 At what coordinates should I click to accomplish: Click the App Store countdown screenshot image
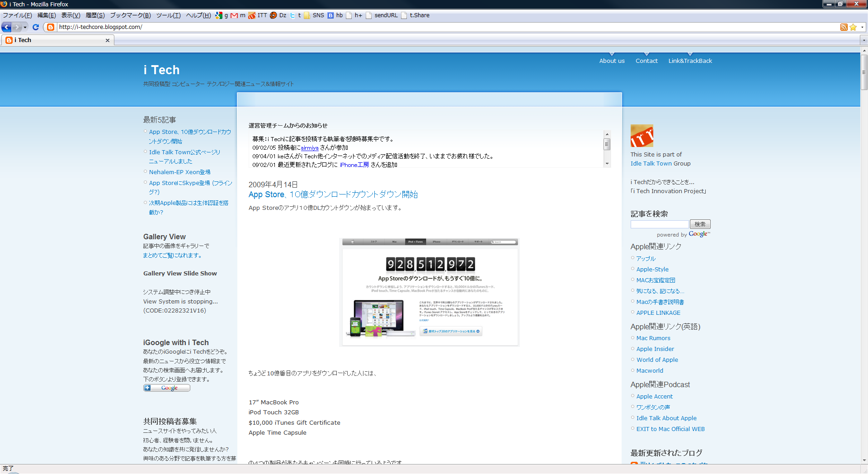pyautogui.click(x=429, y=292)
